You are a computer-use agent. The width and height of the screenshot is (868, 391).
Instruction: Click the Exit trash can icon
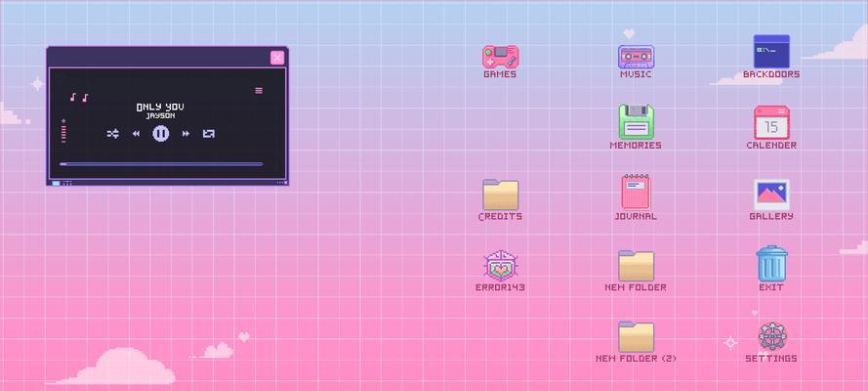[x=771, y=264]
